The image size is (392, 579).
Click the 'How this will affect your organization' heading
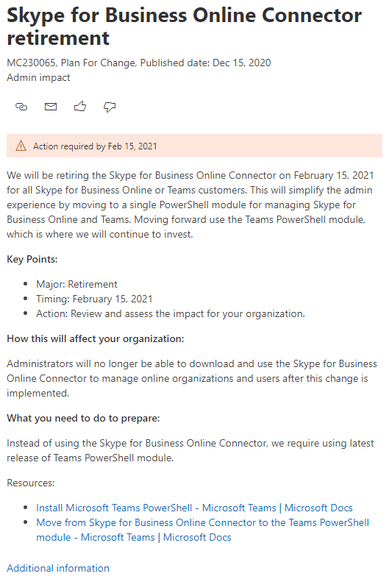tap(95, 339)
